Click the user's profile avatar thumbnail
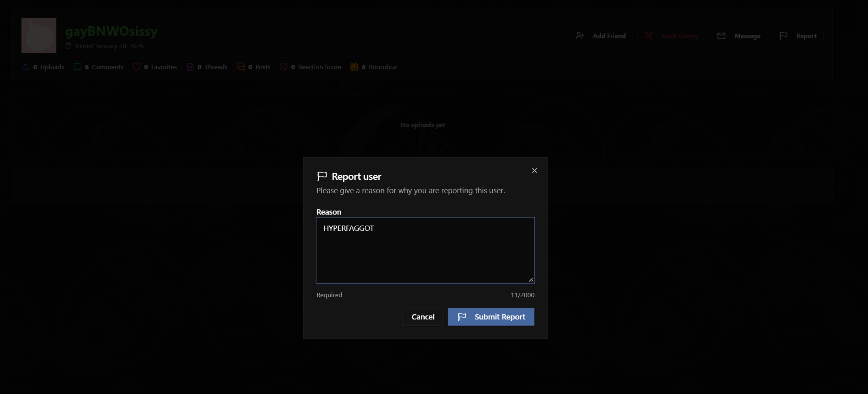The width and height of the screenshot is (868, 394). point(39,36)
